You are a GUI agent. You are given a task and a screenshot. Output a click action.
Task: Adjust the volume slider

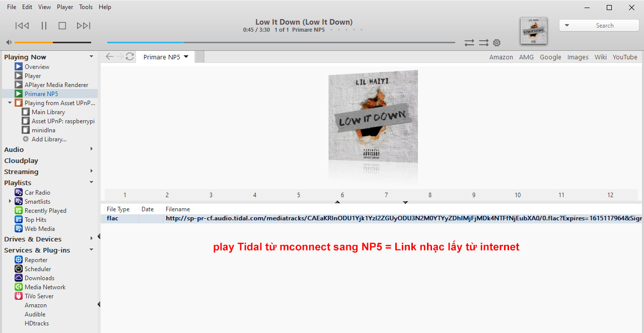(53, 42)
